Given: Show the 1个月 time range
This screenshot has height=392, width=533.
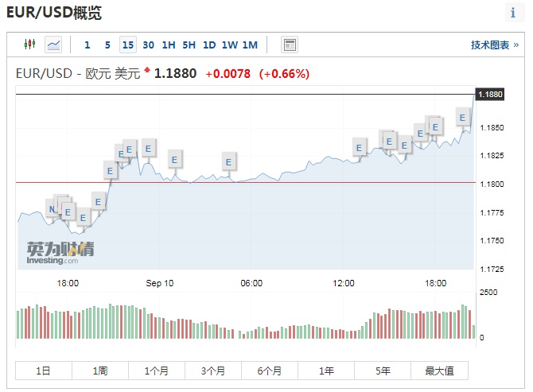Looking at the screenshot, I should (157, 371).
